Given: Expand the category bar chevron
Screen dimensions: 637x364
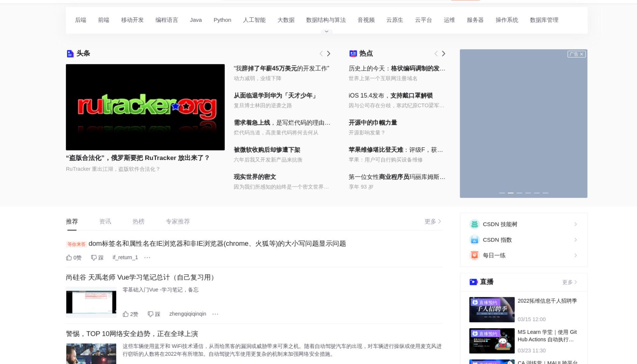Looking at the screenshot, I should 326,32.
